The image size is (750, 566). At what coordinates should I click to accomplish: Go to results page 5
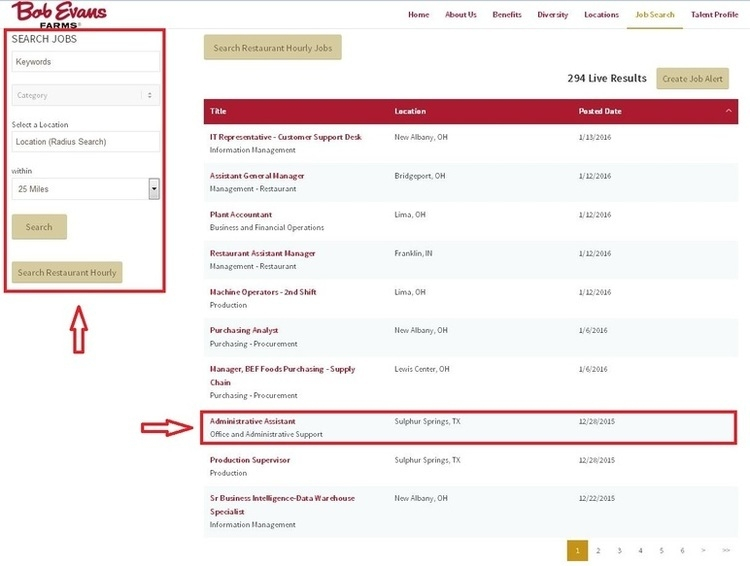pyautogui.click(x=661, y=551)
